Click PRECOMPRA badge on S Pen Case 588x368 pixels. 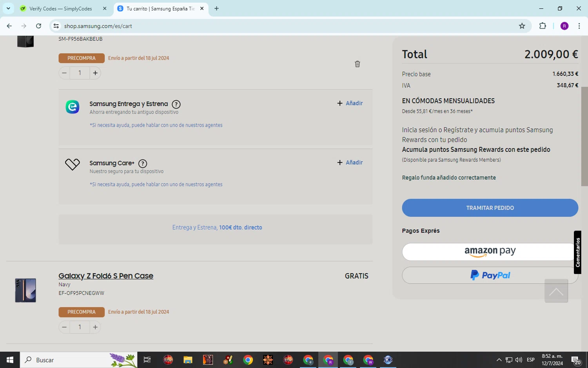click(82, 312)
